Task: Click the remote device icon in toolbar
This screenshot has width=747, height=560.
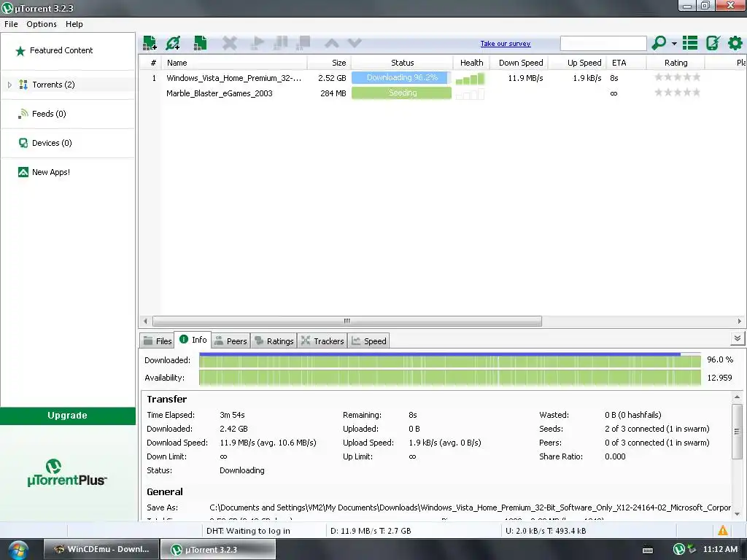Action: pyautogui.click(x=713, y=43)
